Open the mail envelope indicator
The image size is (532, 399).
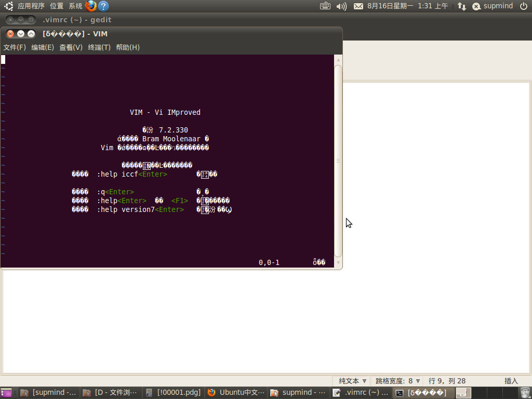tap(358, 6)
